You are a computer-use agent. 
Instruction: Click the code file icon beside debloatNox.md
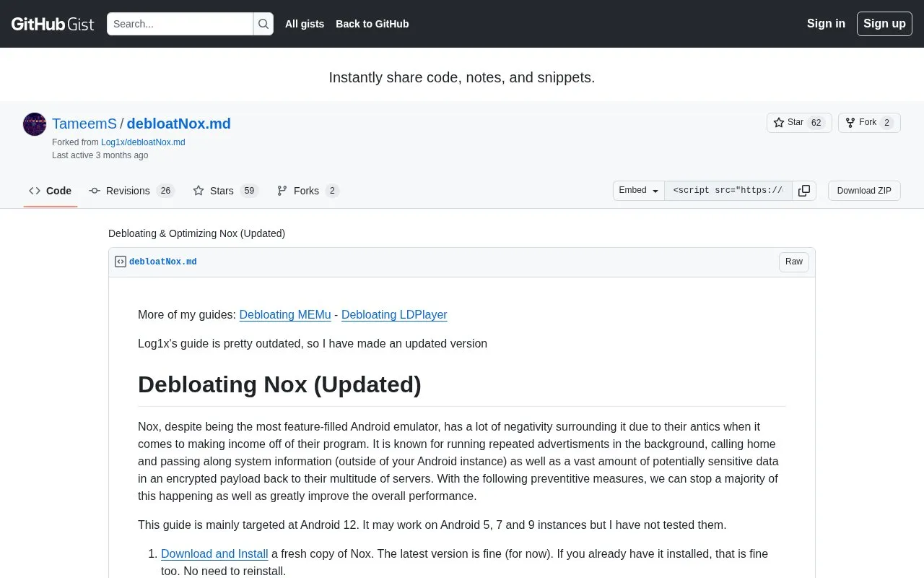121,262
